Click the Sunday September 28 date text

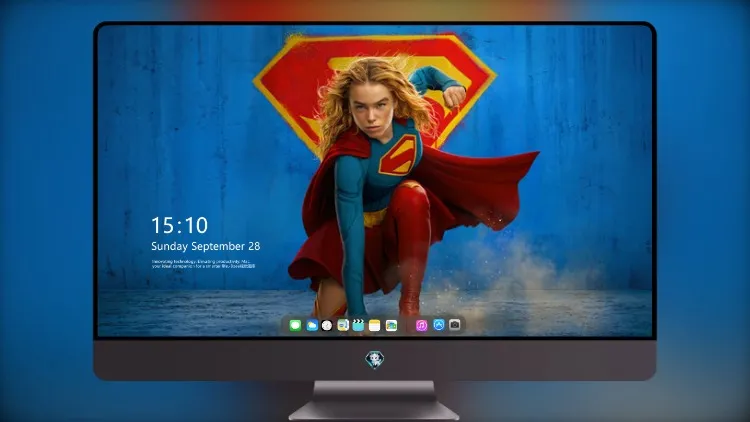point(206,246)
